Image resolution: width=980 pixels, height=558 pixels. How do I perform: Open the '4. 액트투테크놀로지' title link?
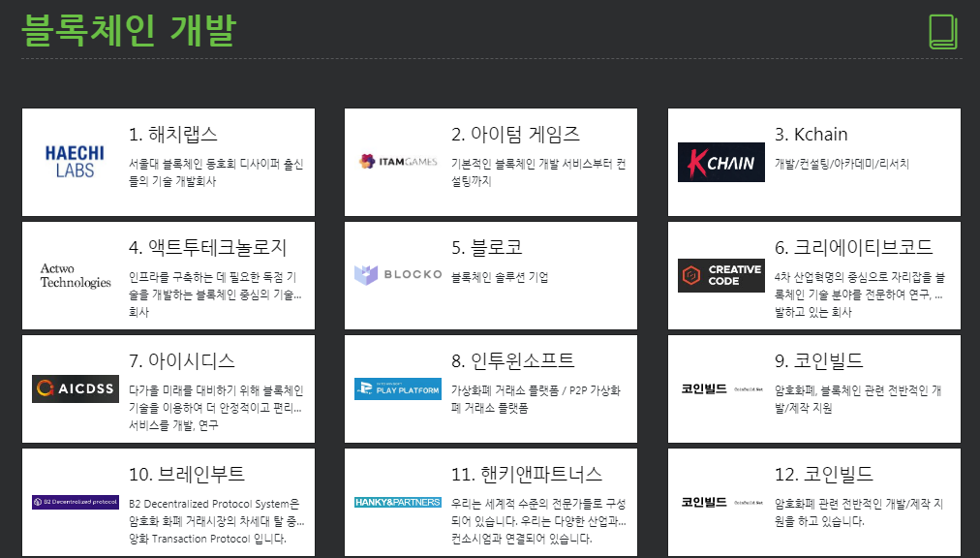pos(207,248)
